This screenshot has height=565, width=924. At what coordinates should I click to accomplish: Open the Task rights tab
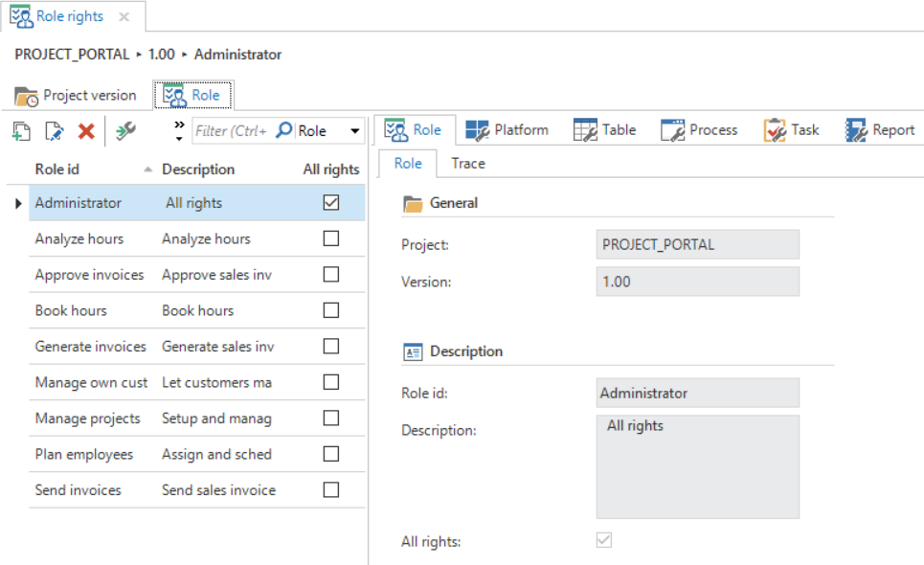pos(791,130)
